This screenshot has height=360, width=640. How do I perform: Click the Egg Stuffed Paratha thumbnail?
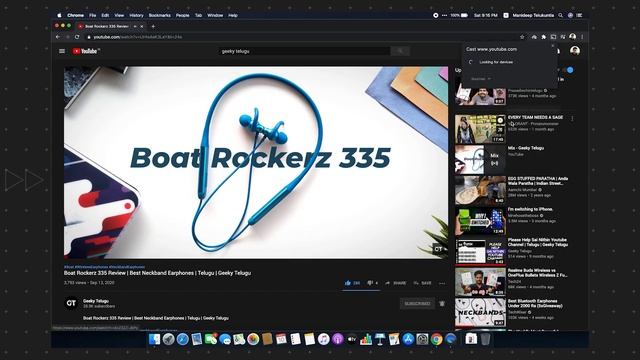click(480, 190)
